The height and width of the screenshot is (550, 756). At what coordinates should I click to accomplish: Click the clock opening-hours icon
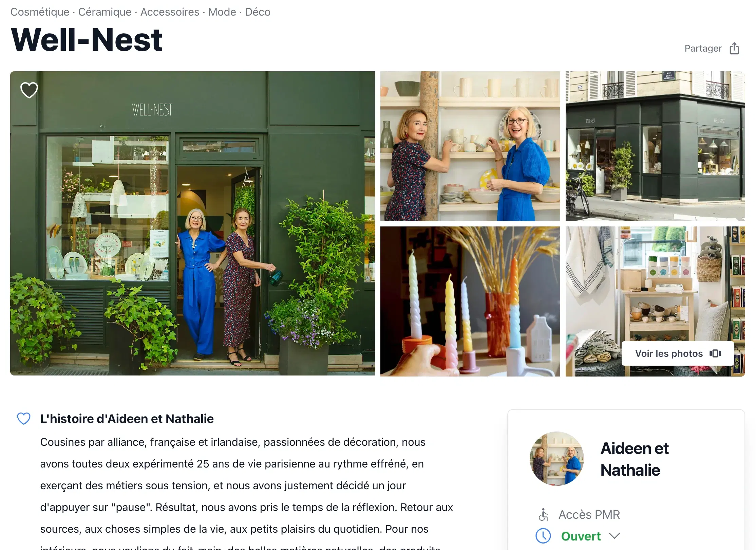point(543,536)
